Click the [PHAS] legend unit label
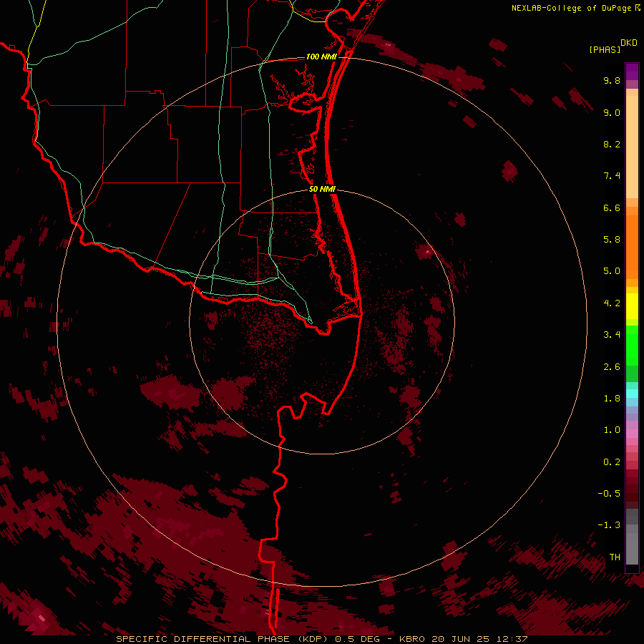Image resolution: width=644 pixels, height=644 pixels. pos(605,49)
